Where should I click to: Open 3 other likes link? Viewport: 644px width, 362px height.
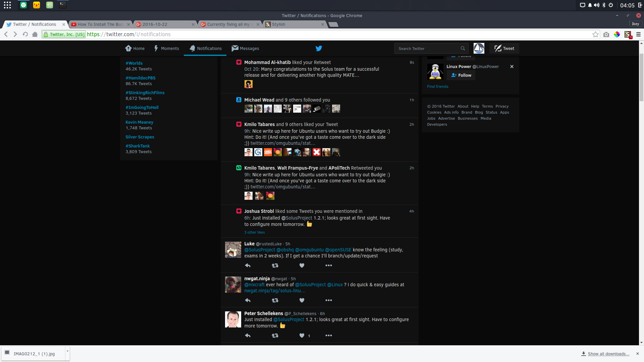tap(255, 232)
